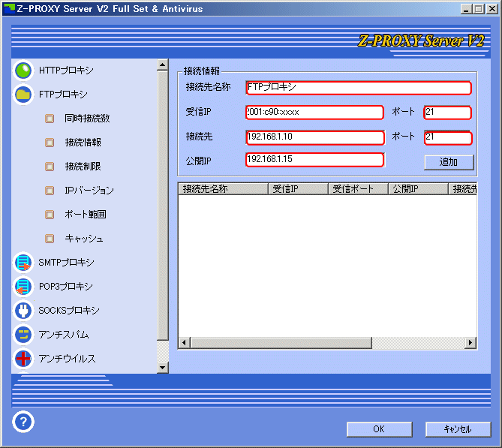
Task: Click the list's horizontal scrollbar thumb
Action: pos(281,343)
